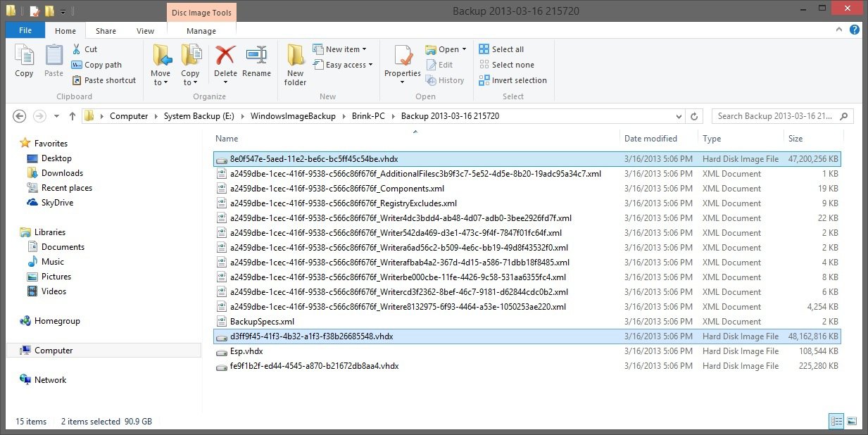Refresh the address bar view

[694, 116]
